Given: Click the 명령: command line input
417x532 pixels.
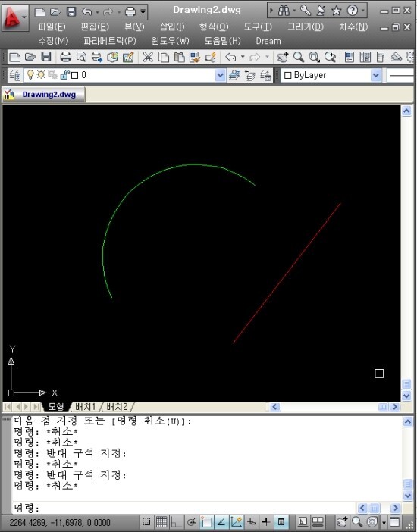Looking at the screenshot, I should coord(185,508).
